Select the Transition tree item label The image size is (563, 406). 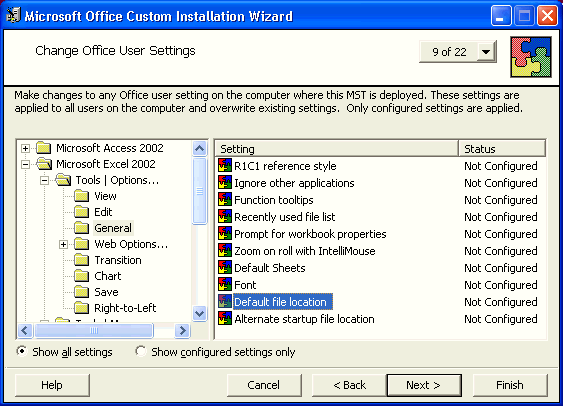point(118,260)
